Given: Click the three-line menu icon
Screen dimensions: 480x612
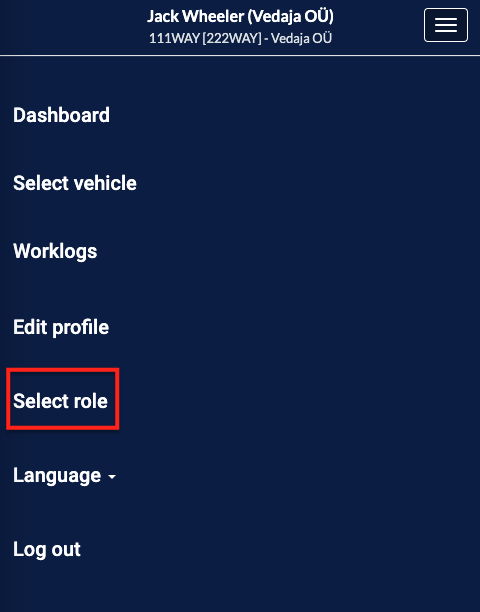Looking at the screenshot, I should [x=446, y=25].
